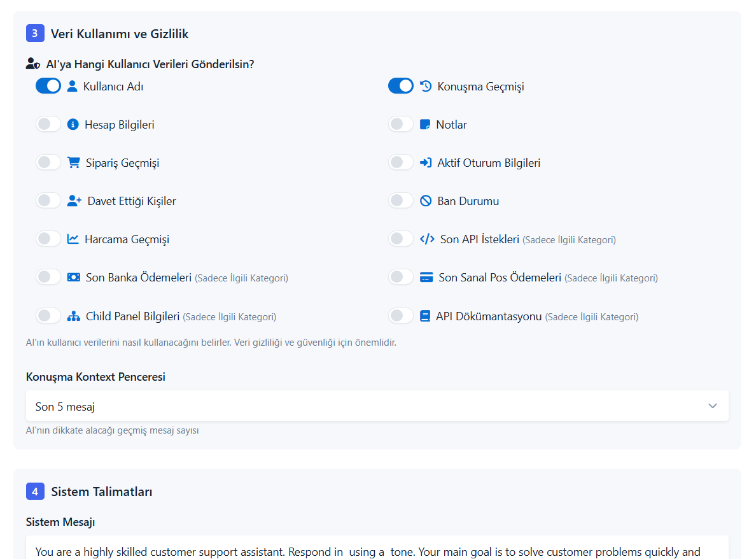Image resolution: width=756 pixels, height=559 pixels.
Task: Click the credit card icon for Son Sanal Pos Ödemeleri
Action: coord(426,278)
